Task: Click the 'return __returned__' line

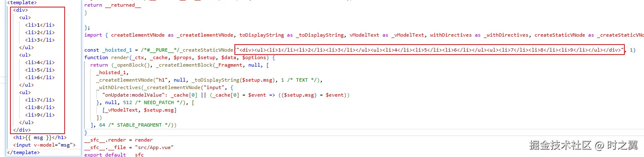Action: (113, 5)
